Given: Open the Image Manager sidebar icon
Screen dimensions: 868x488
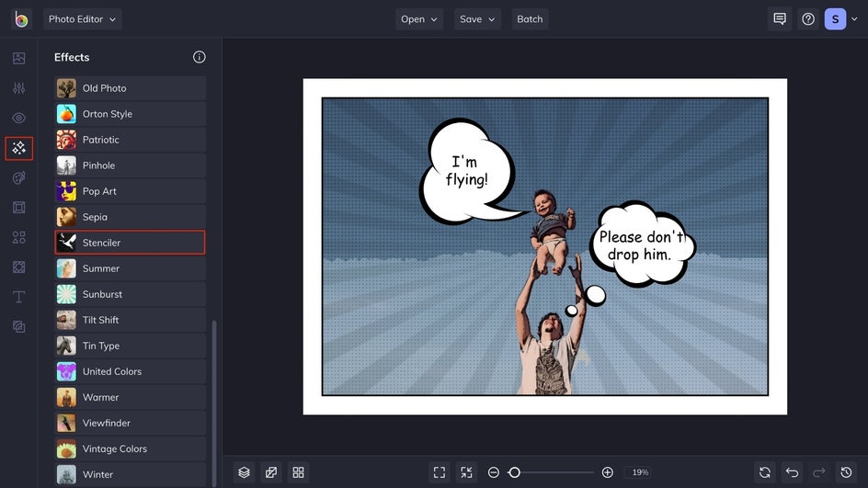Looking at the screenshot, I should click(18, 58).
